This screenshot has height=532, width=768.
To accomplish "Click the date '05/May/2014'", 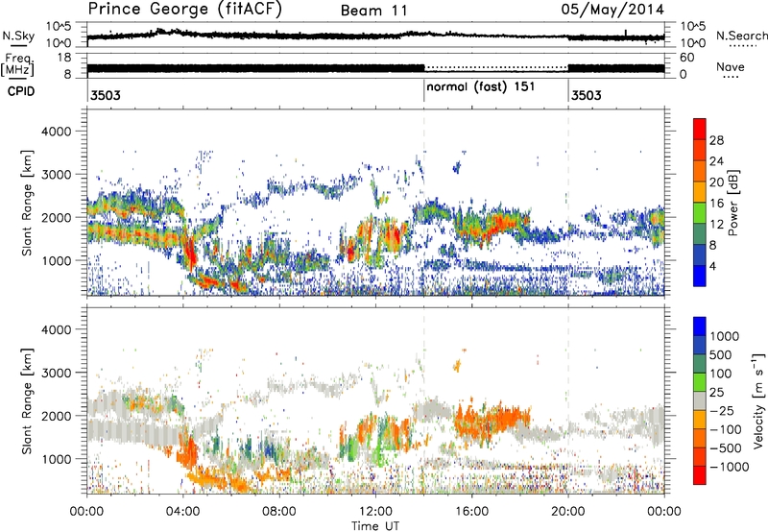I will (612, 10).
